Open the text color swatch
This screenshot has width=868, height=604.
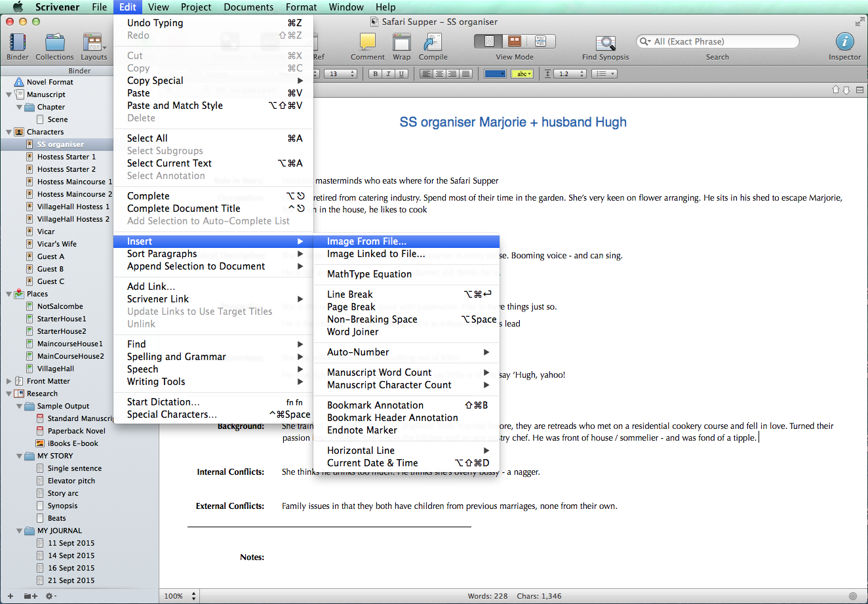tap(495, 74)
